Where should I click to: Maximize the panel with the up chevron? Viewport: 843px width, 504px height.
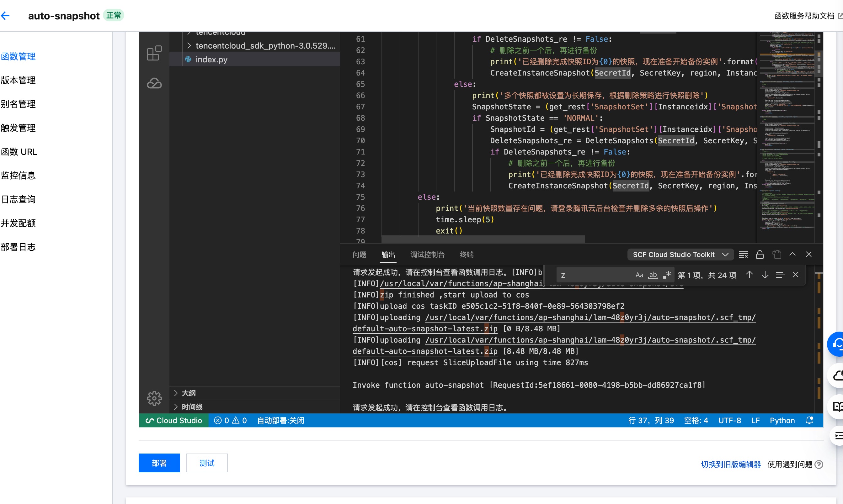(x=792, y=255)
